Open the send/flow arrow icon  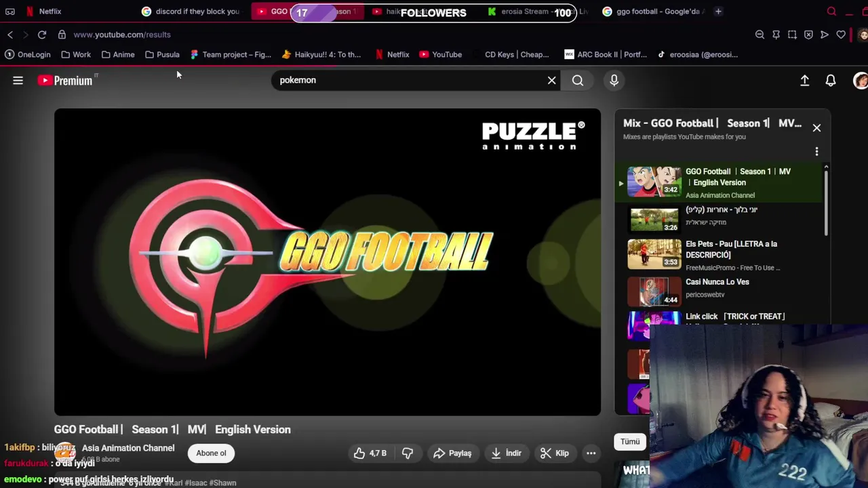(x=825, y=35)
